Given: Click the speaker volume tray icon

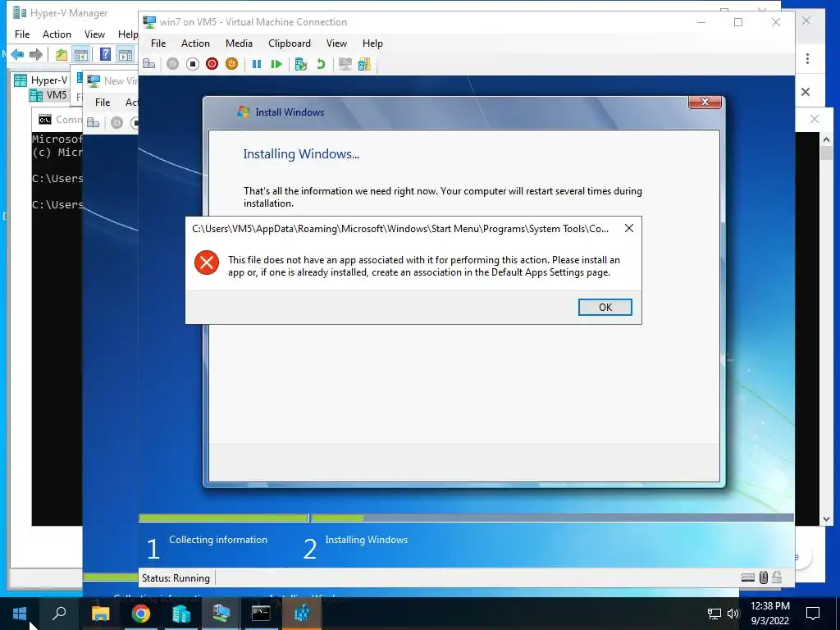Looking at the screenshot, I should pyautogui.click(x=733, y=614).
